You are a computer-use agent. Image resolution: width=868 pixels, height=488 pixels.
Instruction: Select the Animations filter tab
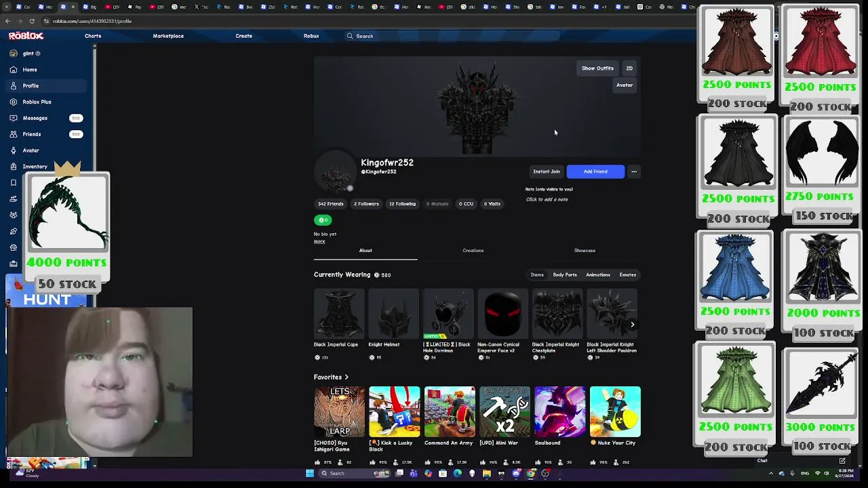(598, 275)
